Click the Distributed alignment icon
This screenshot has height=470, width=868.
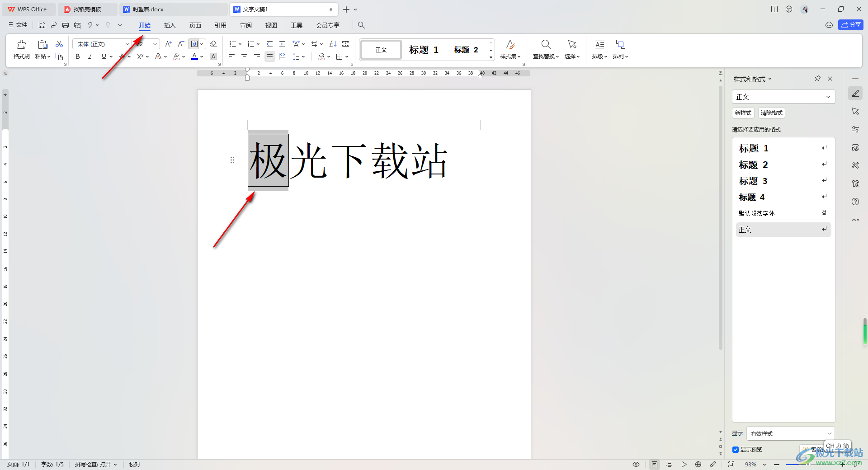pos(283,56)
